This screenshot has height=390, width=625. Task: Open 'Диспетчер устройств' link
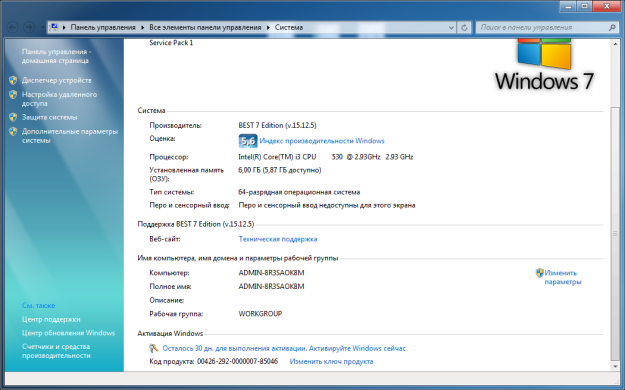pyautogui.click(x=57, y=80)
